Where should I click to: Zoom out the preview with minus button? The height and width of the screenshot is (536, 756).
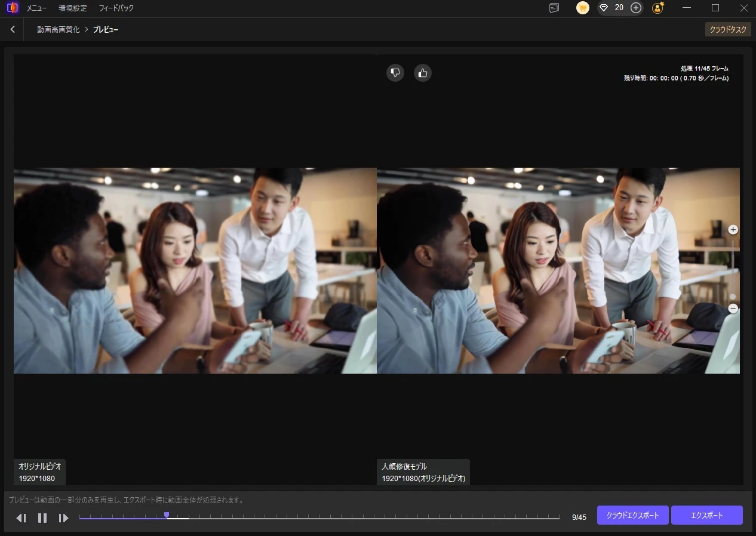tap(733, 309)
